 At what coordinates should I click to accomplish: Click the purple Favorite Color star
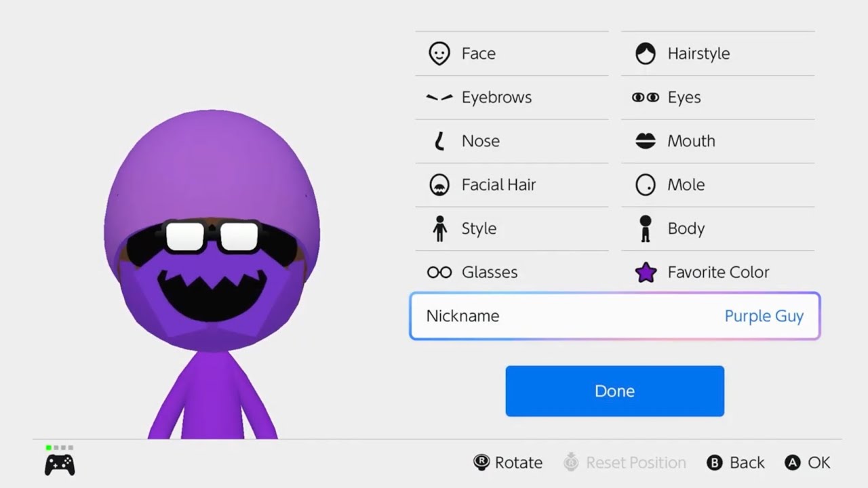pyautogui.click(x=646, y=272)
